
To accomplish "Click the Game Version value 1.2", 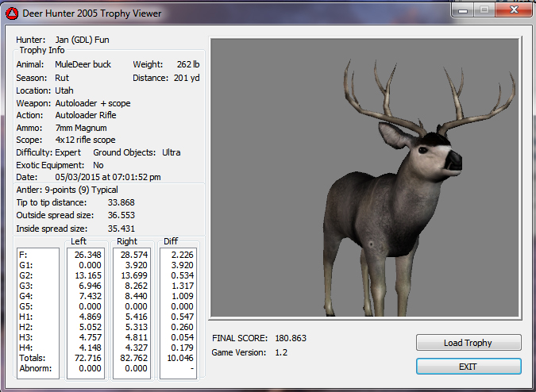I will (x=281, y=352).
